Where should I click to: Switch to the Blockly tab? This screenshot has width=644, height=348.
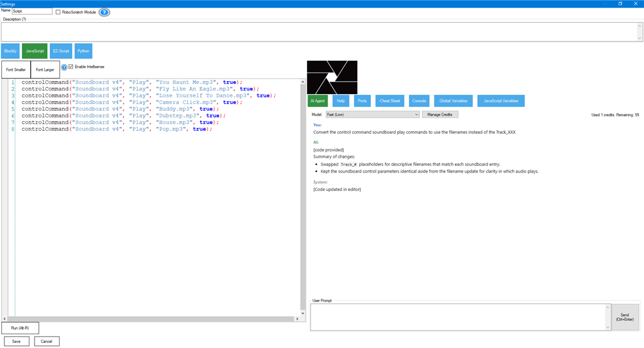10,51
